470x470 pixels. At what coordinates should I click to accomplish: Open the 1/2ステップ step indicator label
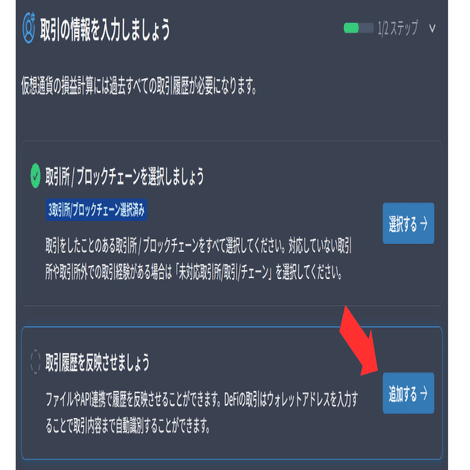(x=398, y=28)
